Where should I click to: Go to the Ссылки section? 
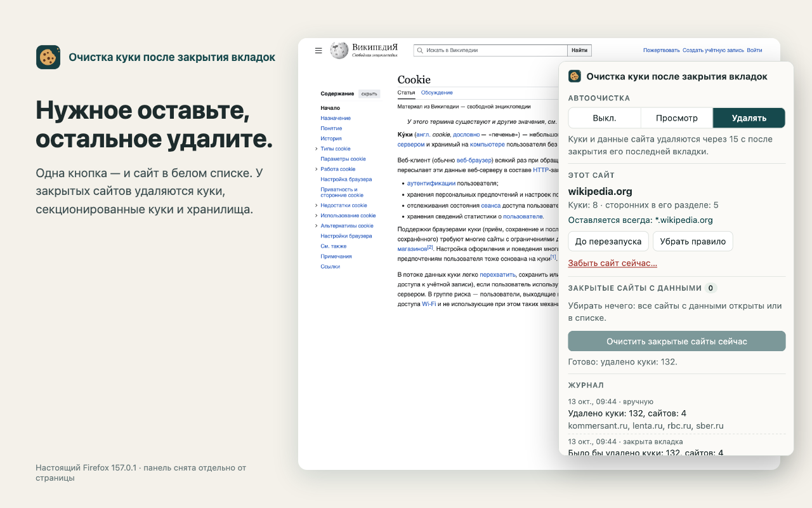pyautogui.click(x=331, y=266)
